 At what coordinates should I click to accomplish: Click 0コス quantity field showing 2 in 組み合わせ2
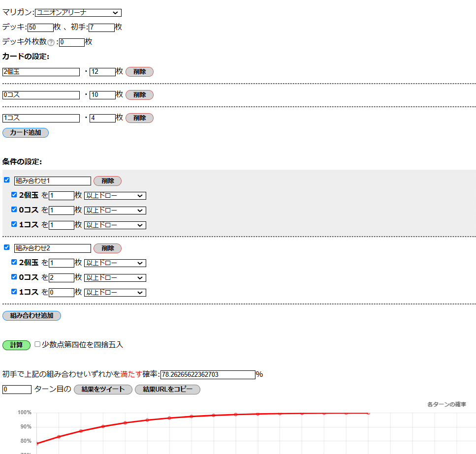62,278
